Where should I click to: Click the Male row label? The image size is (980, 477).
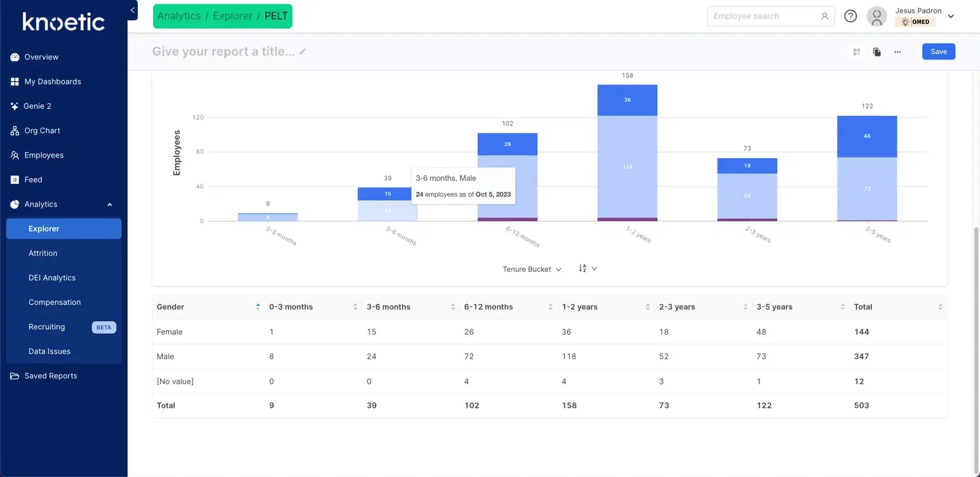tap(165, 356)
